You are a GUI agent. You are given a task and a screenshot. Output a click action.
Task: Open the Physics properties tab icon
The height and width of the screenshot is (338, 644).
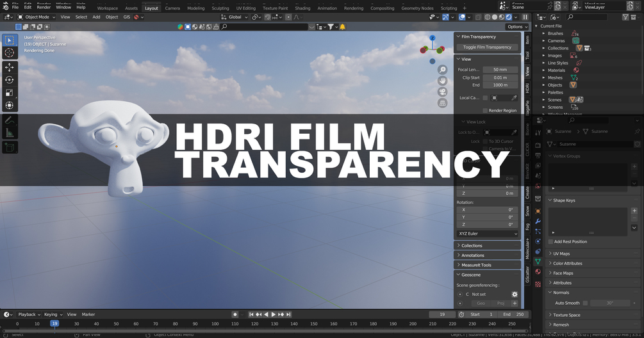538,241
